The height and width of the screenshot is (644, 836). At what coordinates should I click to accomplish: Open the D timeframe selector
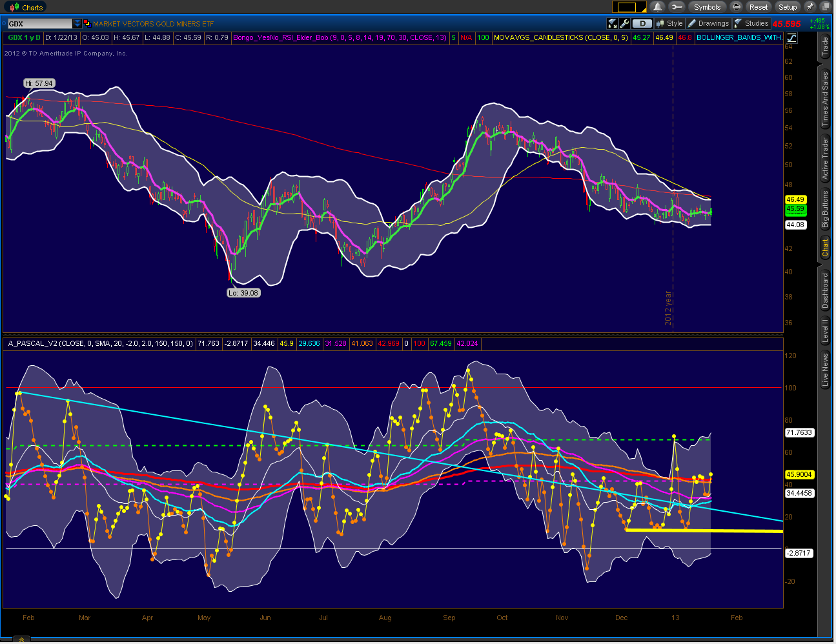coord(642,24)
